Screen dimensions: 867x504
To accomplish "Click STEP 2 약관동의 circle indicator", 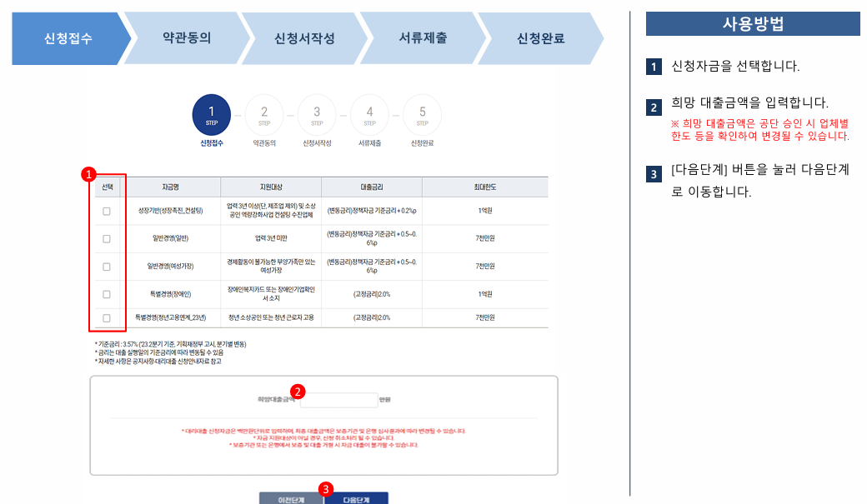I will [264, 115].
